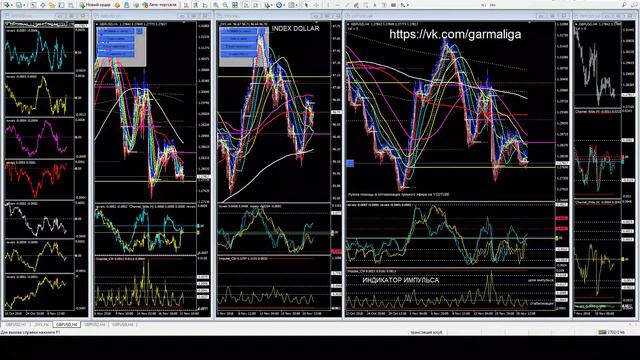Switch to the DXY,H4 chart tab
Screen dimensions: 640x360
point(42,324)
